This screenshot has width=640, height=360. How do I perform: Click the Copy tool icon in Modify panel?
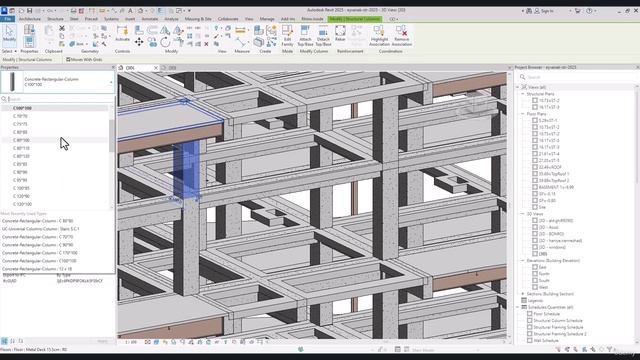152,42
